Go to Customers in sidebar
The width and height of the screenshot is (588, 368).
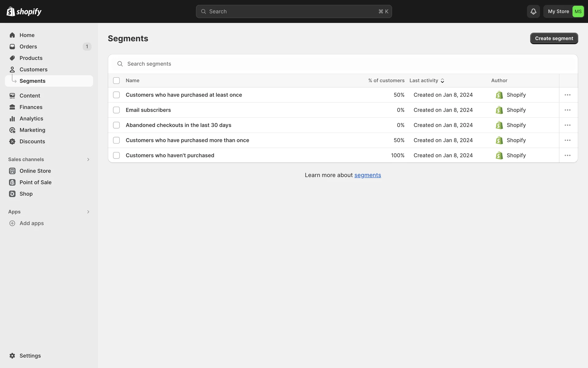click(x=33, y=70)
